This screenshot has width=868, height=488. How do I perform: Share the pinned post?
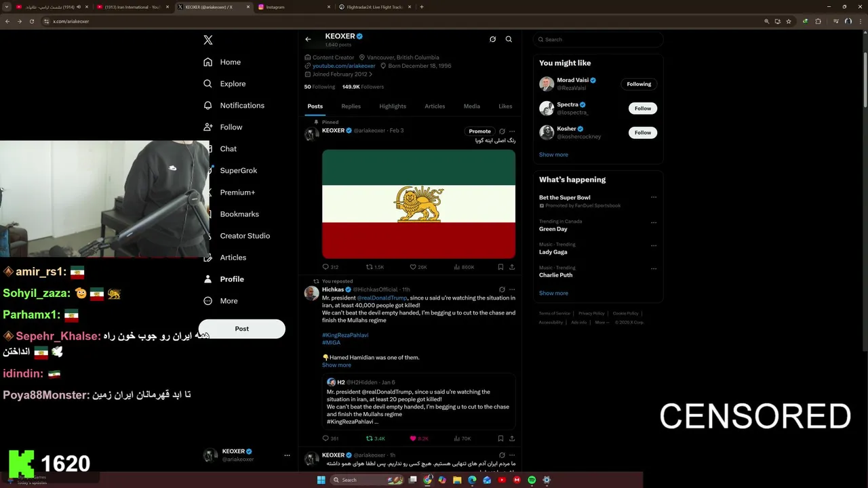(x=512, y=267)
